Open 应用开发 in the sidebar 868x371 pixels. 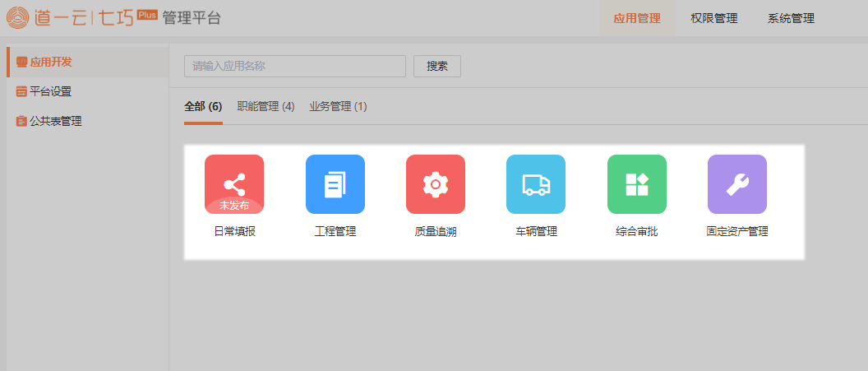click(x=87, y=62)
